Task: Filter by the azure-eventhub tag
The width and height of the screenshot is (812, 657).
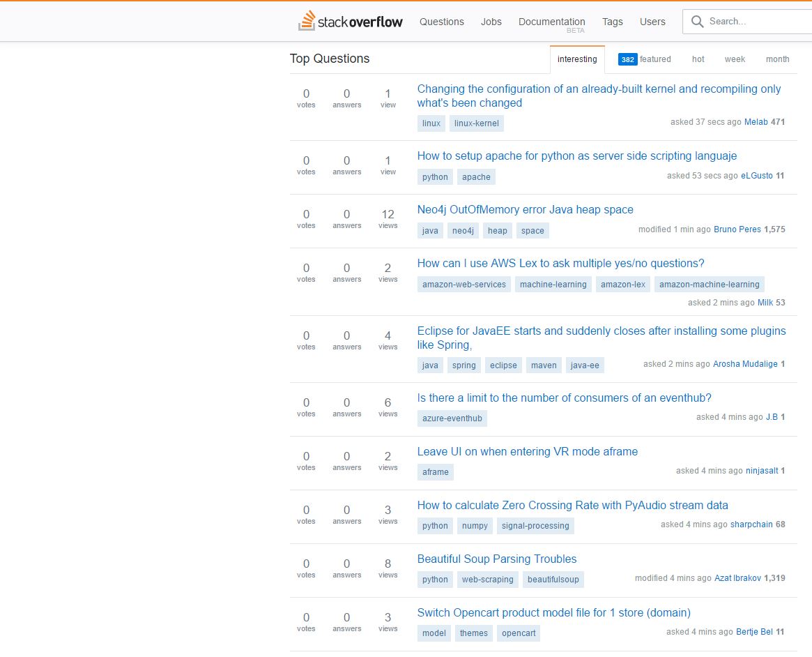Action: pyautogui.click(x=452, y=418)
